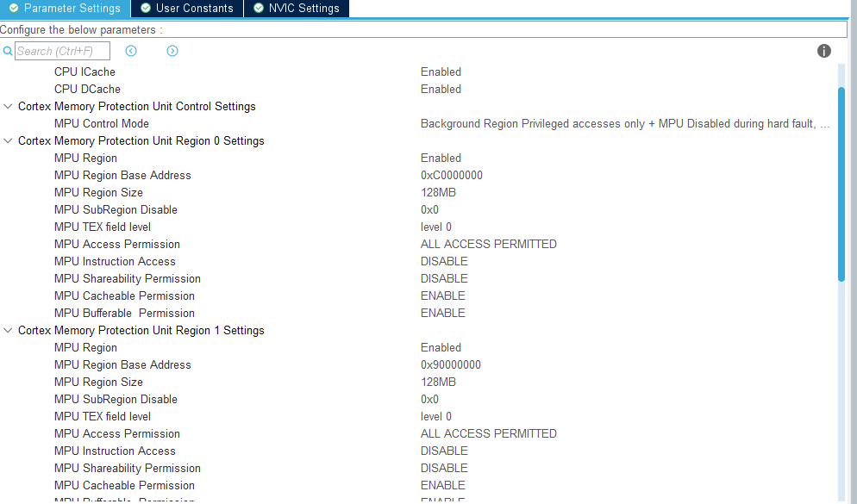The image size is (857, 504).
Task: Collapse MPU Region 0 Settings section
Action: [x=9, y=141]
